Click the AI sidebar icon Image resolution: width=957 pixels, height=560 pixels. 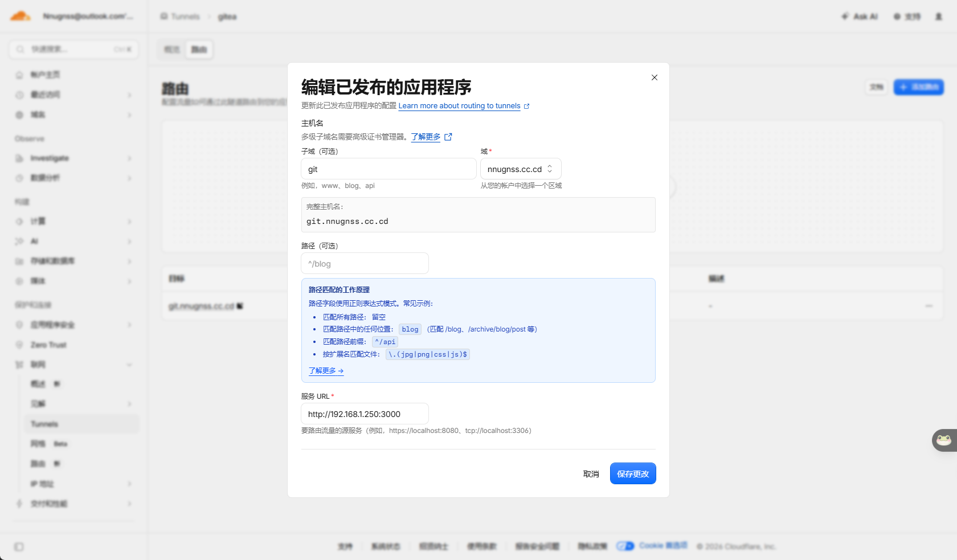(19, 242)
